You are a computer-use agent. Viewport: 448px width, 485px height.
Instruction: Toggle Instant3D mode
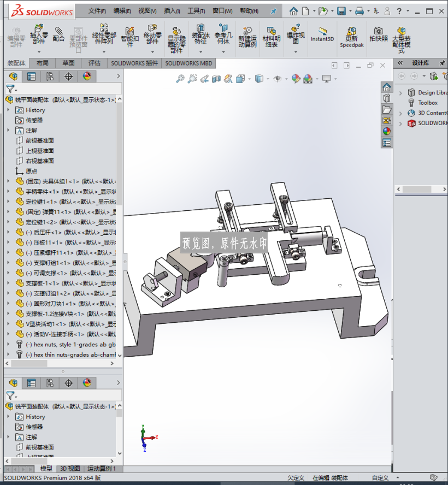(322, 34)
